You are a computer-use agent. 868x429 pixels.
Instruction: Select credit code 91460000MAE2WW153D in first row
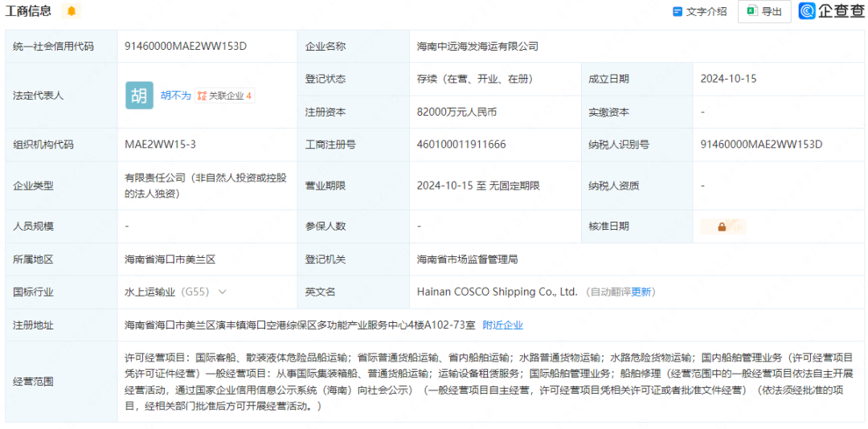pyautogui.click(x=186, y=47)
